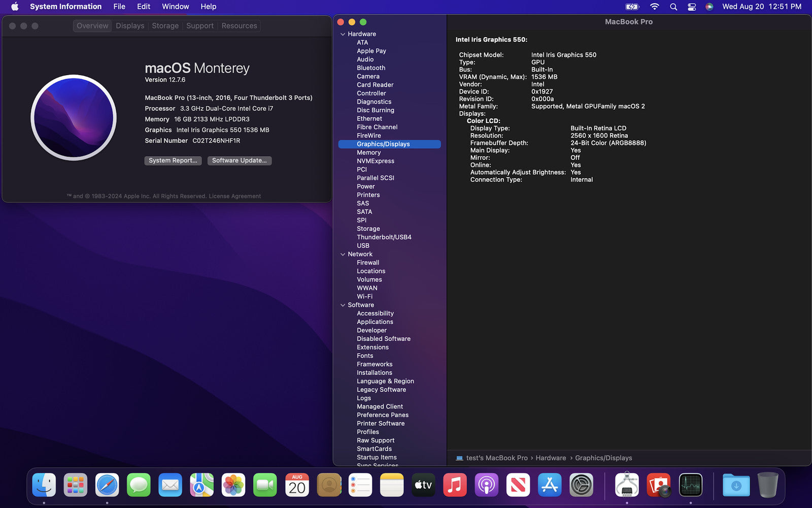812x508 pixels.
Task: Launch Activity Monitor from the Dock
Action: (690, 485)
